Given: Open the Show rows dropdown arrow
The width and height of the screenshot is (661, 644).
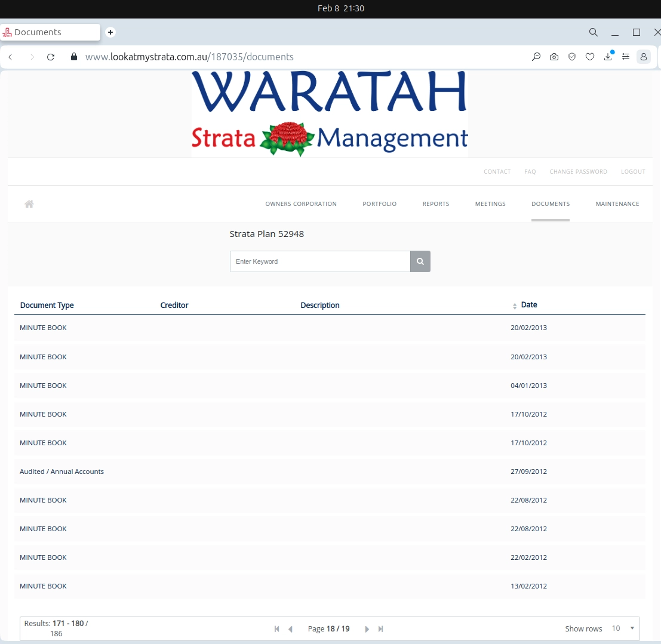Looking at the screenshot, I should click(632, 628).
